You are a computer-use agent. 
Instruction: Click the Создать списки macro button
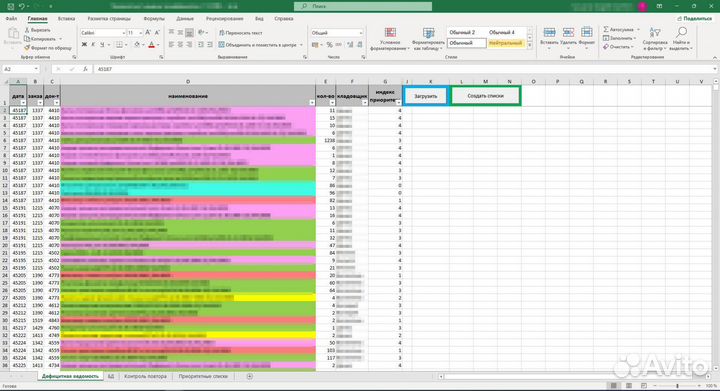485,96
